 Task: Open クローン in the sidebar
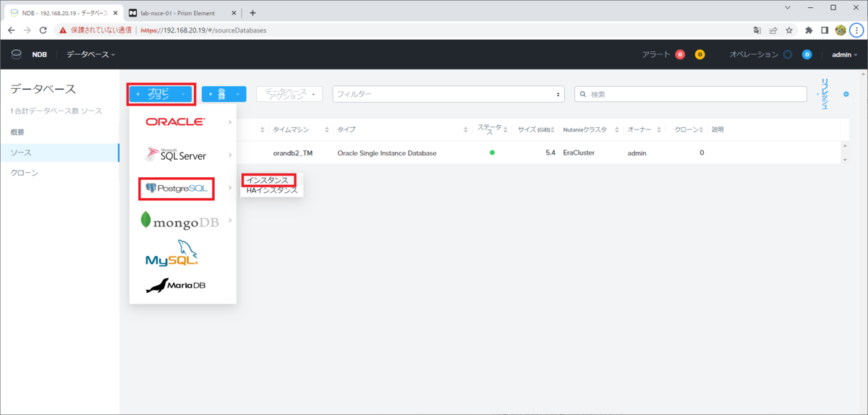point(24,173)
